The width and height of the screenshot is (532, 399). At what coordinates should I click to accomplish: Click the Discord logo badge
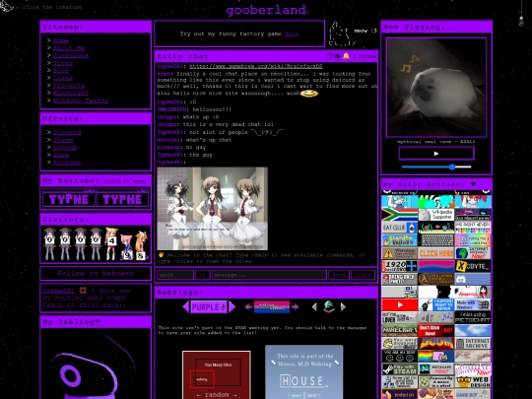click(x=473, y=279)
